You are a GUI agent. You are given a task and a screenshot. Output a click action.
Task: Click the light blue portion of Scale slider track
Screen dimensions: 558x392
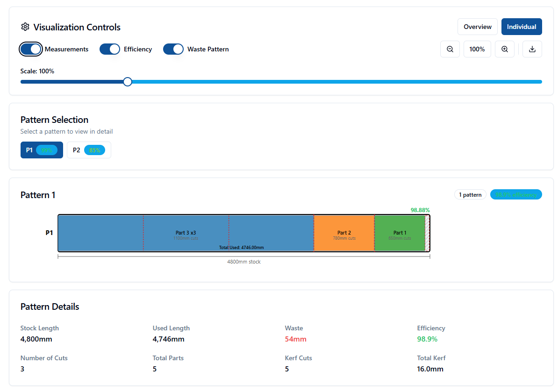click(336, 82)
